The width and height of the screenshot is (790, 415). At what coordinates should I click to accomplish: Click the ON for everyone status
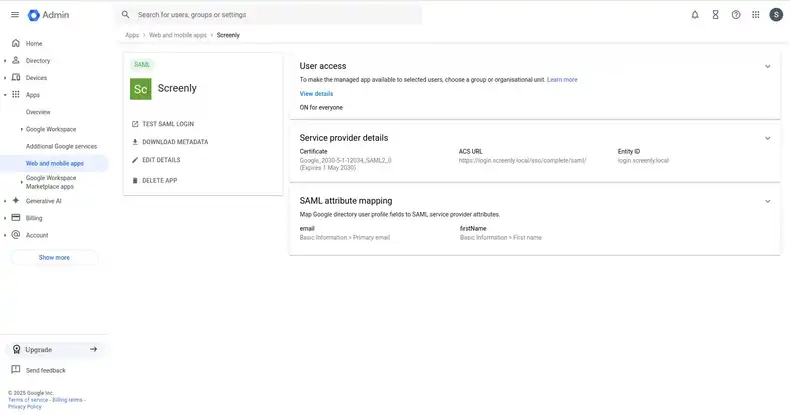click(x=321, y=108)
